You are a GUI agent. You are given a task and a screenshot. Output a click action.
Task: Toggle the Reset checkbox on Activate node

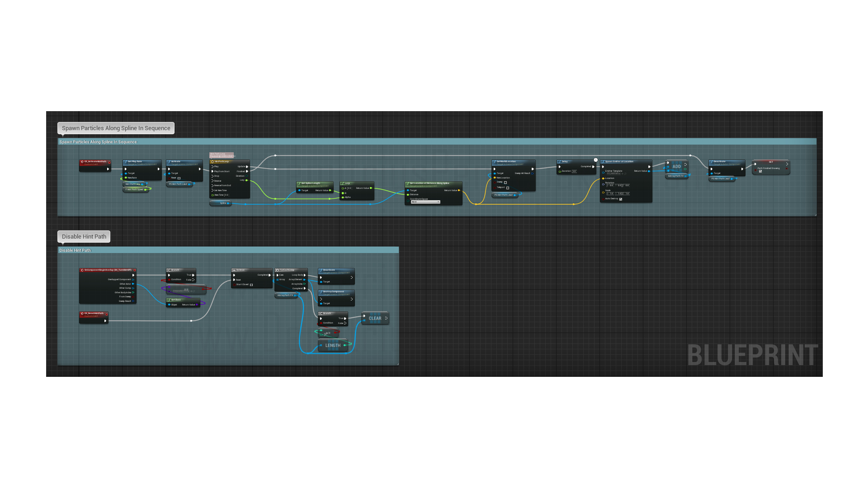coord(179,178)
